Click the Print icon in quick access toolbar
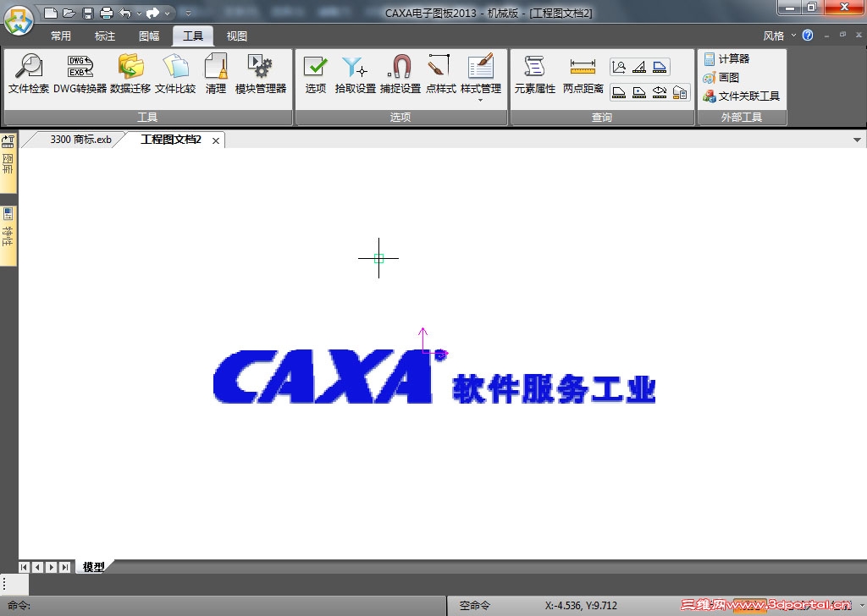The width and height of the screenshot is (867, 616). [106, 13]
